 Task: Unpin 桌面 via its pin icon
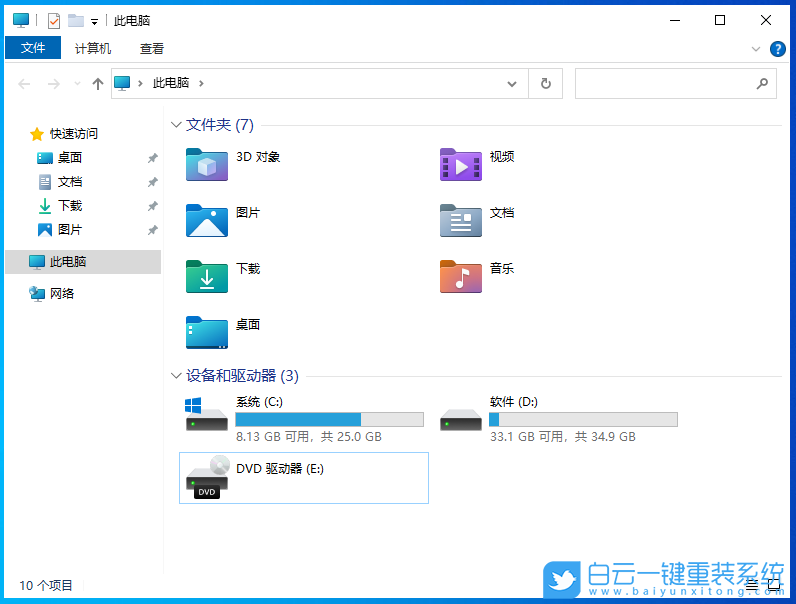(152, 158)
